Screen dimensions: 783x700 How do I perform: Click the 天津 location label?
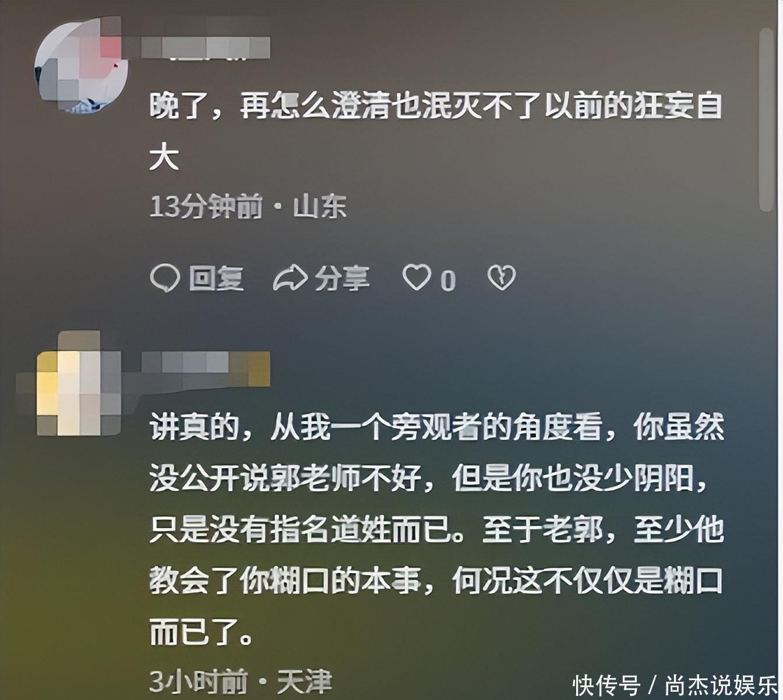[305, 681]
